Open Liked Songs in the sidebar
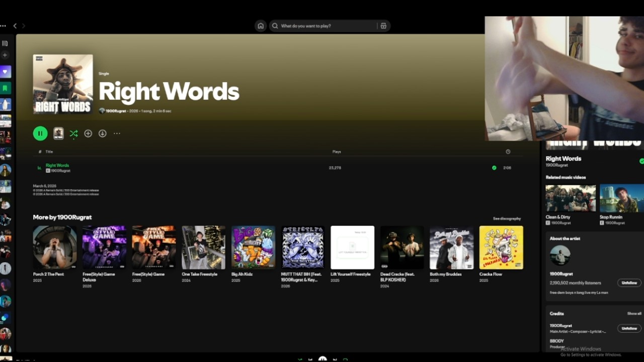 5,72
